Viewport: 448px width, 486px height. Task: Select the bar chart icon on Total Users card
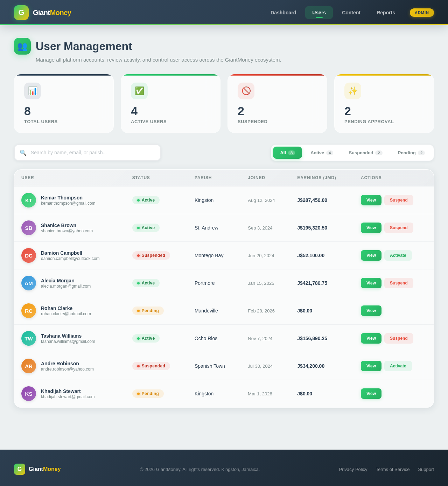pos(32,91)
